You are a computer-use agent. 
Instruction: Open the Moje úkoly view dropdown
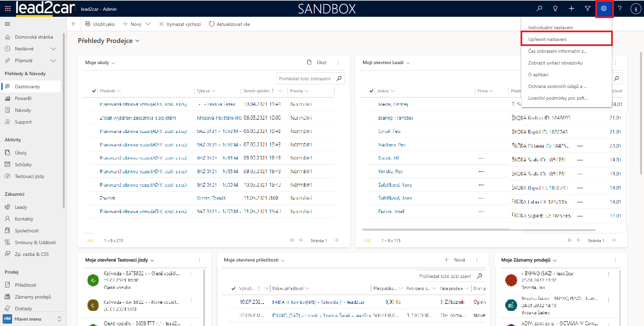tap(113, 63)
